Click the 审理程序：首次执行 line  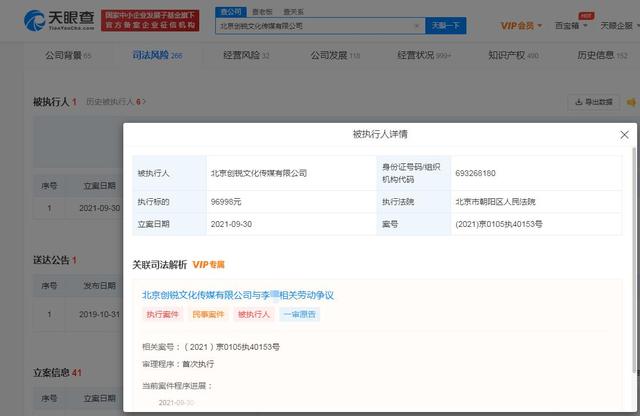click(178, 364)
